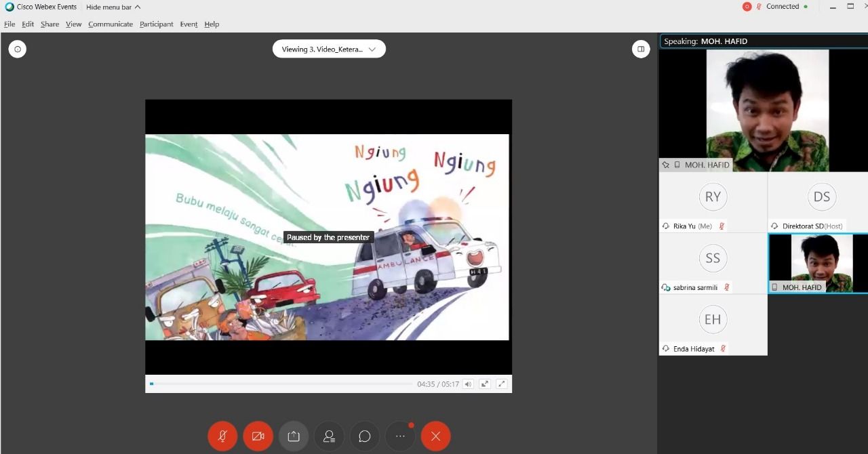Click the Paused by the presenter label
The width and height of the screenshot is (868, 454).
(328, 237)
